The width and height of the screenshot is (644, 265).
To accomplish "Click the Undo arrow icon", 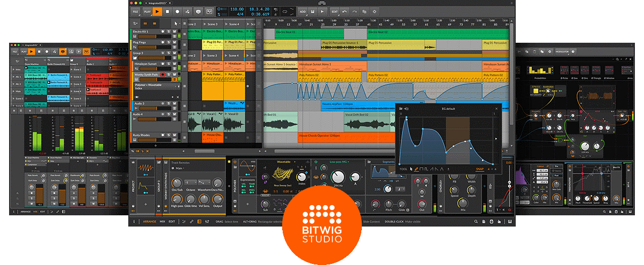I will click(345, 11).
